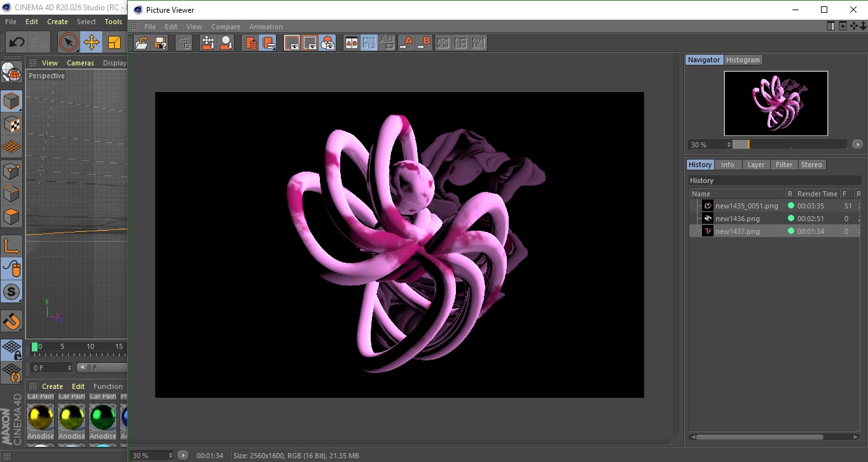Switch to the Layer tab

755,165
